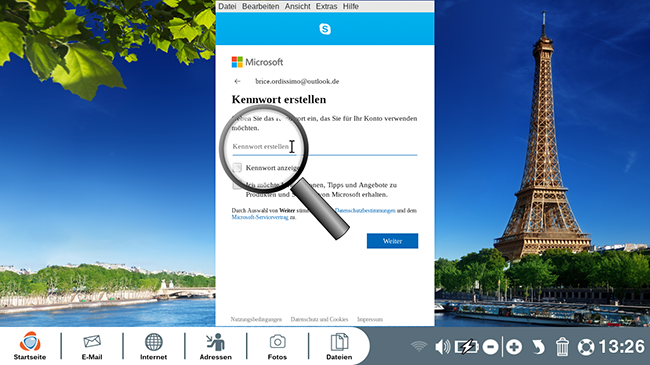Mute sound via the speaker icon
650x365 pixels.
click(443, 347)
